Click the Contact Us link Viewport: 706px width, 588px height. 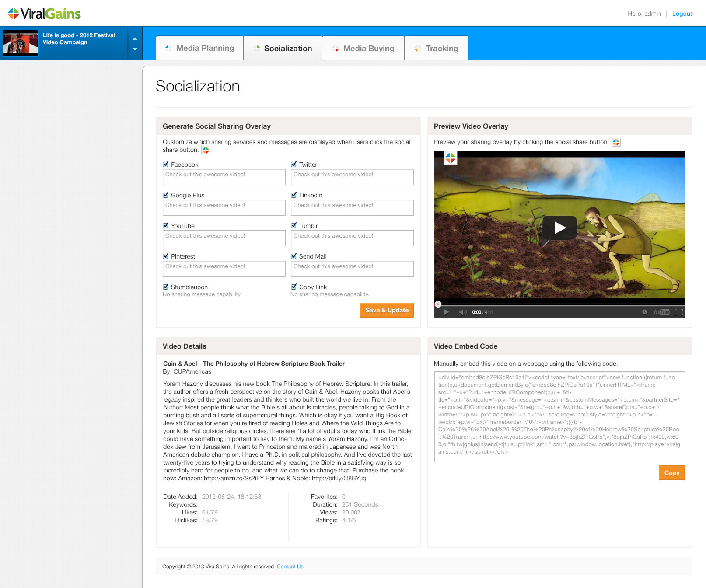(x=290, y=567)
